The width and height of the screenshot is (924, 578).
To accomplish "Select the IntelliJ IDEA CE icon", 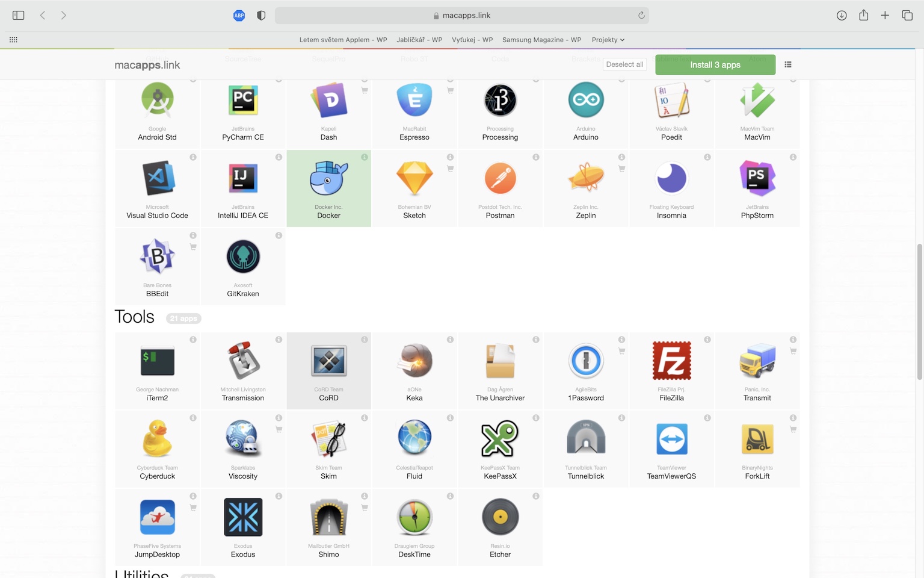I will [x=243, y=178].
